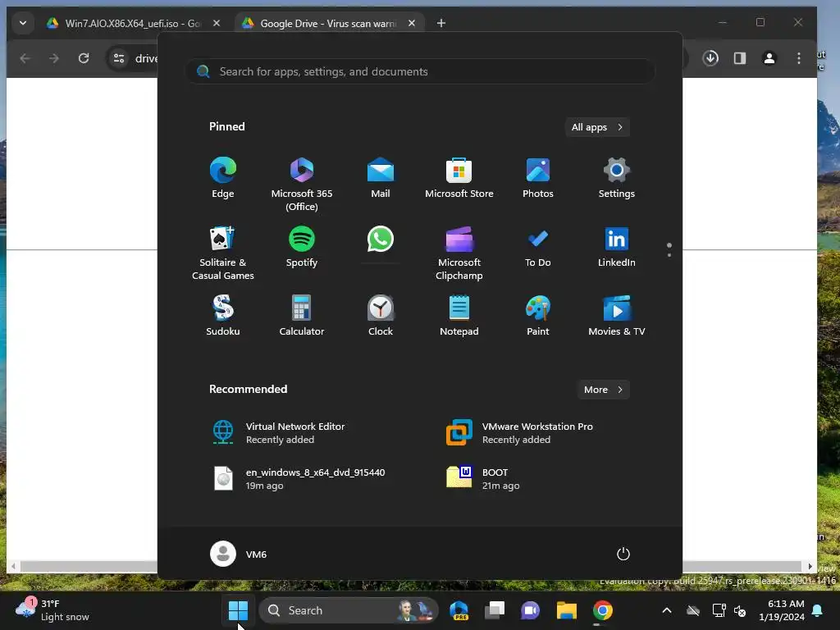Open Edge Preview on taskbar
Viewport: 840px width, 630px height.
pos(459,610)
